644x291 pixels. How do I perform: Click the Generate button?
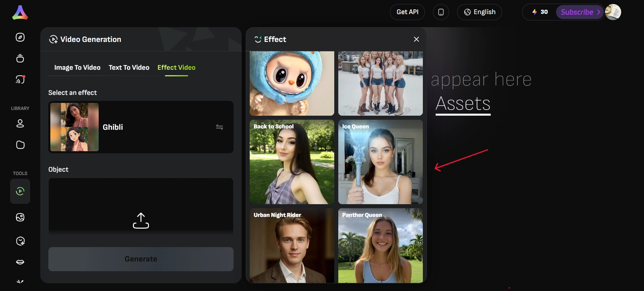141,259
